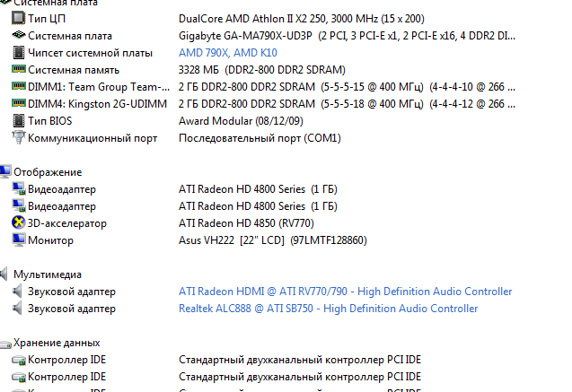Click the first Контроллер IDE icon
Screen dimensions: 572x392
18,361
